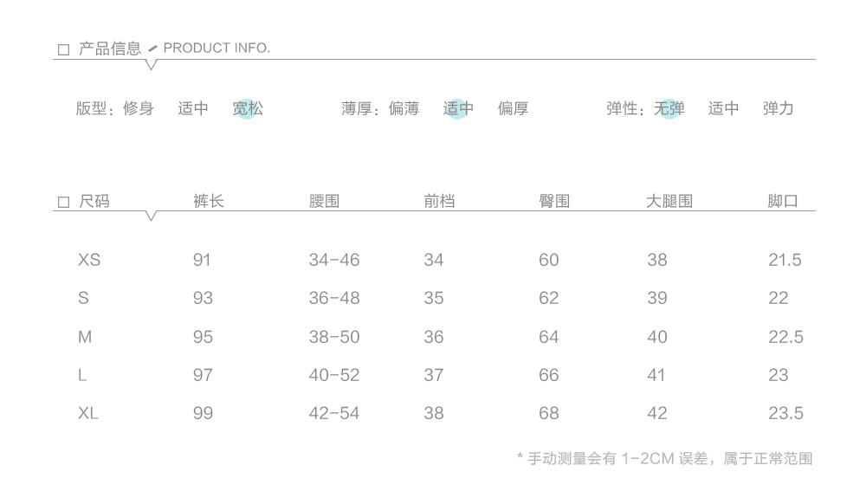Select the XS size row label

coord(89,260)
